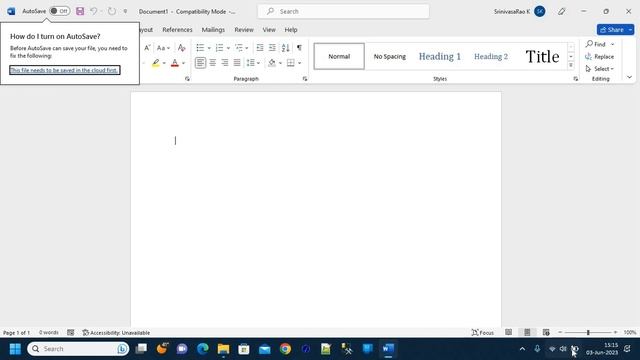
Task: Open Google Chrome from taskbar
Action: point(285,349)
